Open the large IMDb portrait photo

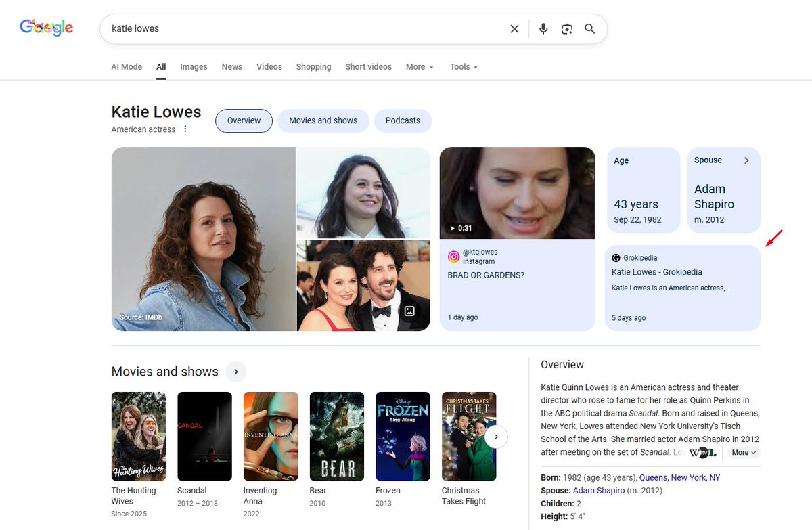(203, 239)
